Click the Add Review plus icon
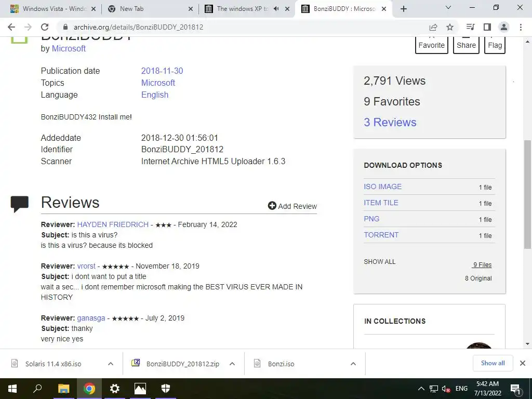This screenshot has width=532, height=399. 272,206
